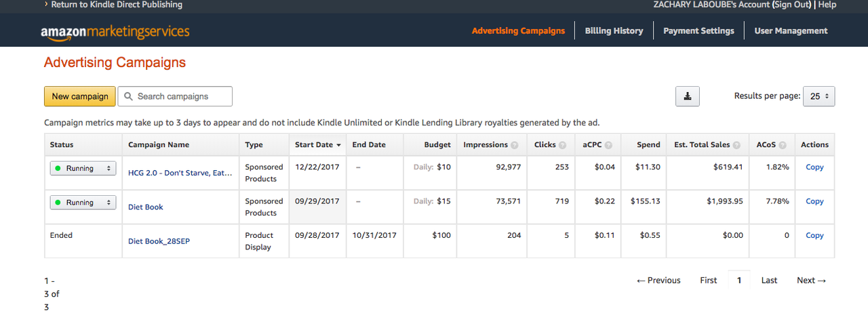Open the Diet Book_28SEP campaign

pos(159,241)
